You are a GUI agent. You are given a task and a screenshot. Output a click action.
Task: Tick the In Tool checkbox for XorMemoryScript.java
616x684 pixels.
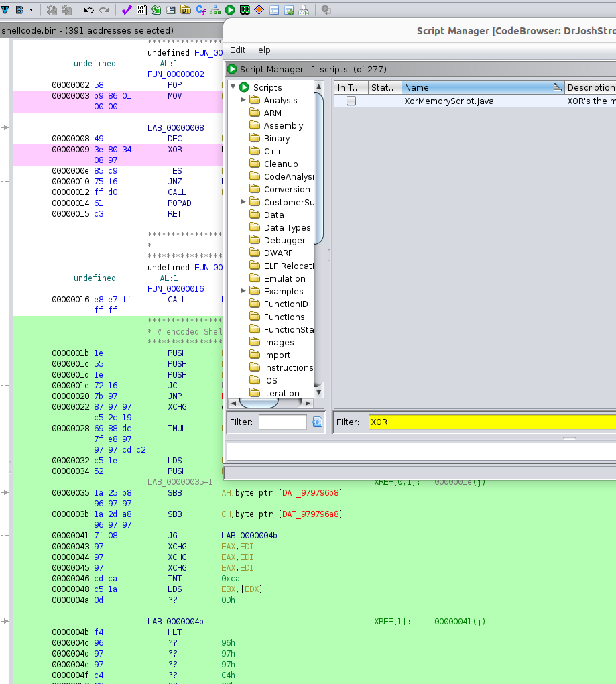pyautogui.click(x=351, y=101)
